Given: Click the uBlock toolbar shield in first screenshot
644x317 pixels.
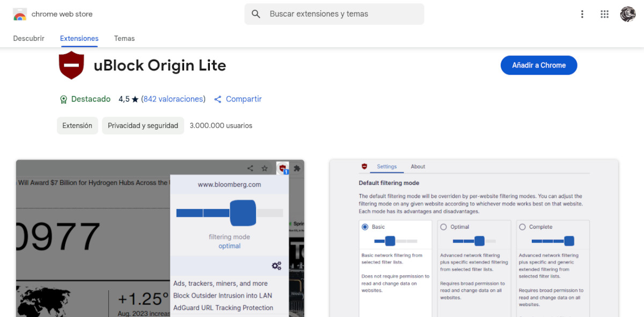Looking at the screenshot, I should click(x=283, y=168).
